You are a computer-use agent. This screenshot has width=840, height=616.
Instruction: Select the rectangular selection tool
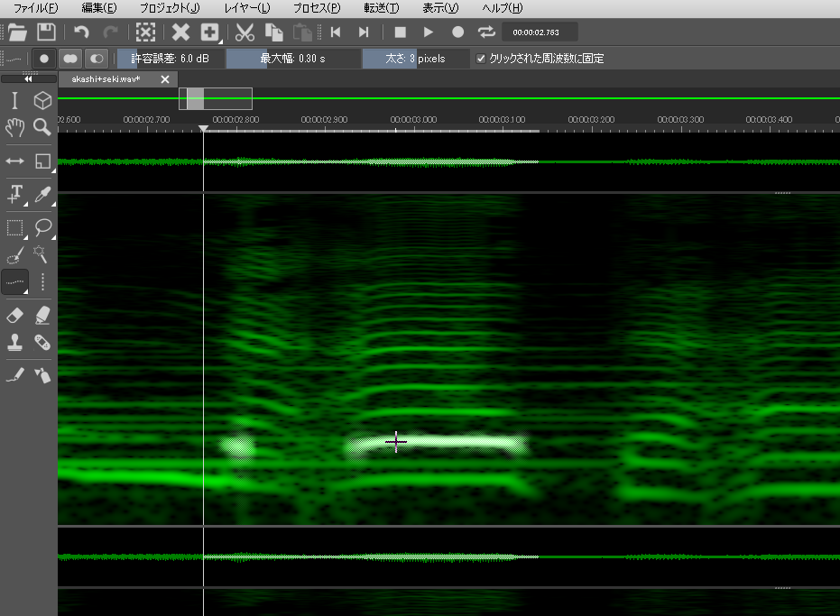[x=15, y=227]
